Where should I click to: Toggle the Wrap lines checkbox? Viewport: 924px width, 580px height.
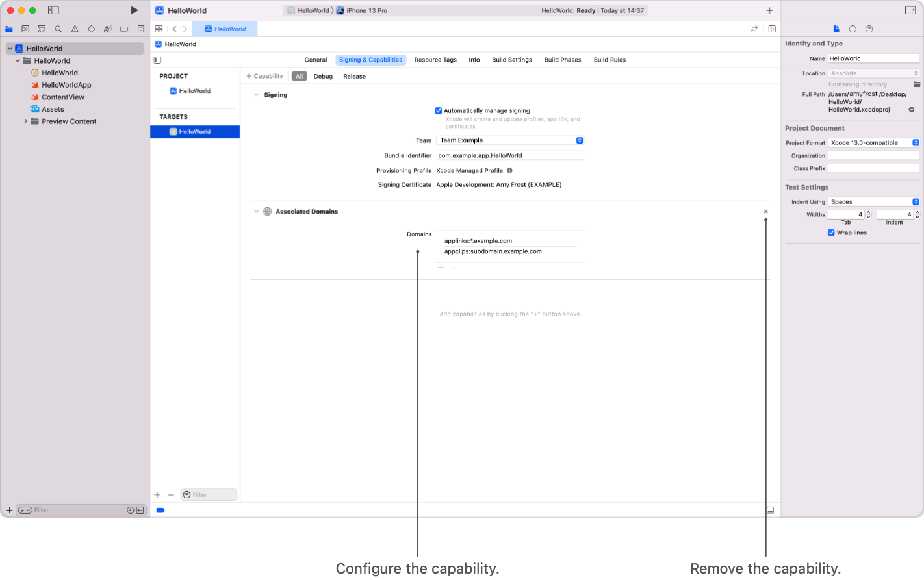click(x=831, y=233)
